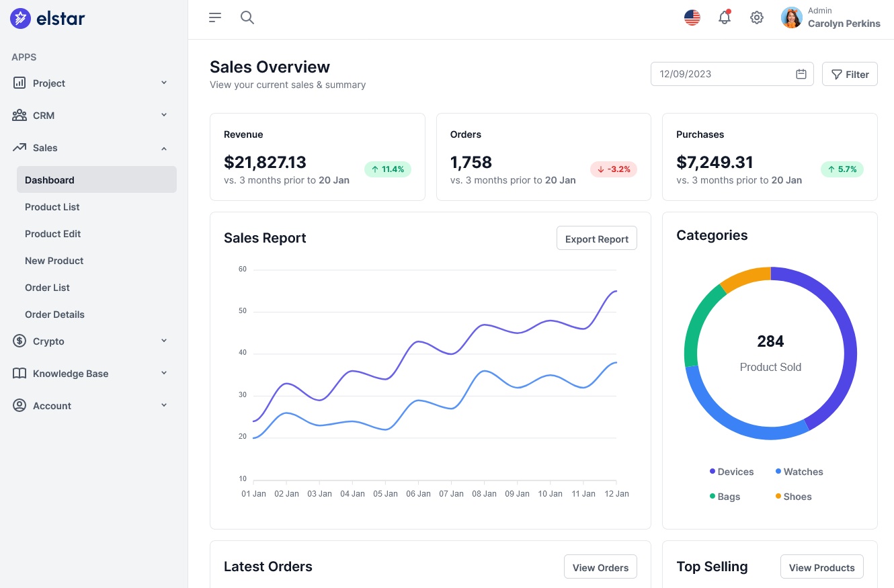Viewport: 894px width, 588px height.
Task: Expand the CRM menu chevron
Action: point(164,115)
